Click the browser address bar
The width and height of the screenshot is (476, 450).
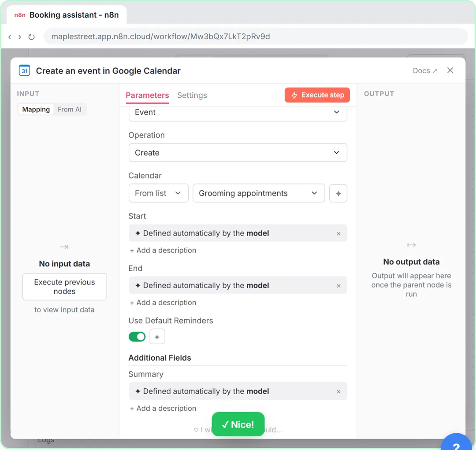[x=256, y=37]
